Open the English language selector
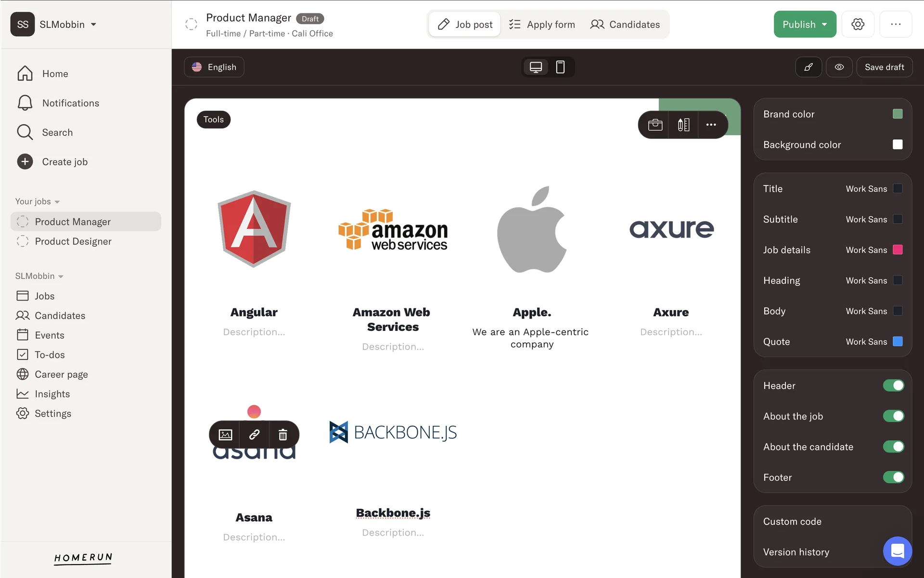This screenshot has height=578, width=924. point(214,67)
